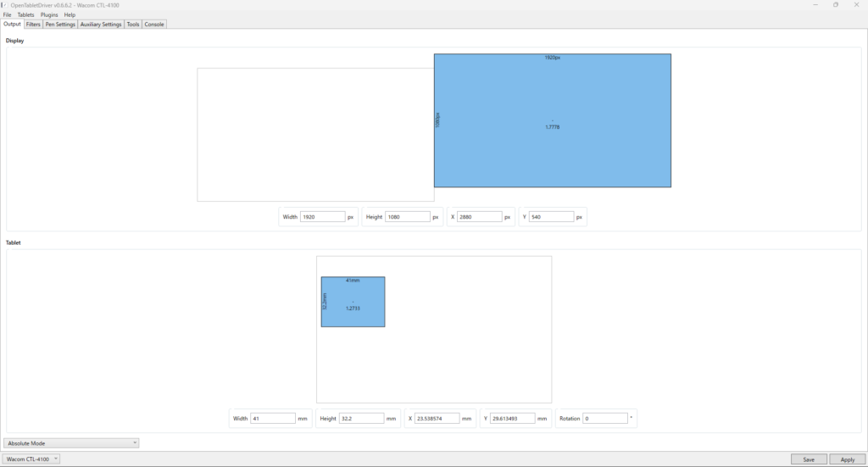
Task: Click the display Height input field
Action: pyautogui.click(x=407, y=217)
